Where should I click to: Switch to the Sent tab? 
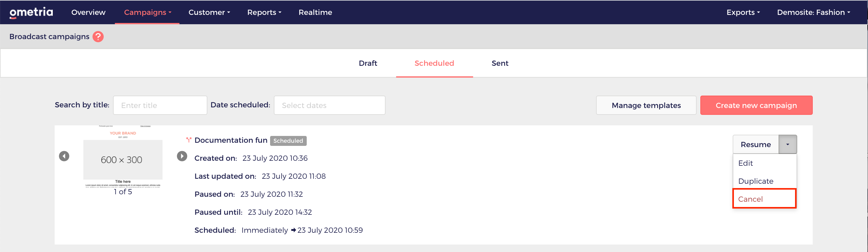[x=500, y=63]
